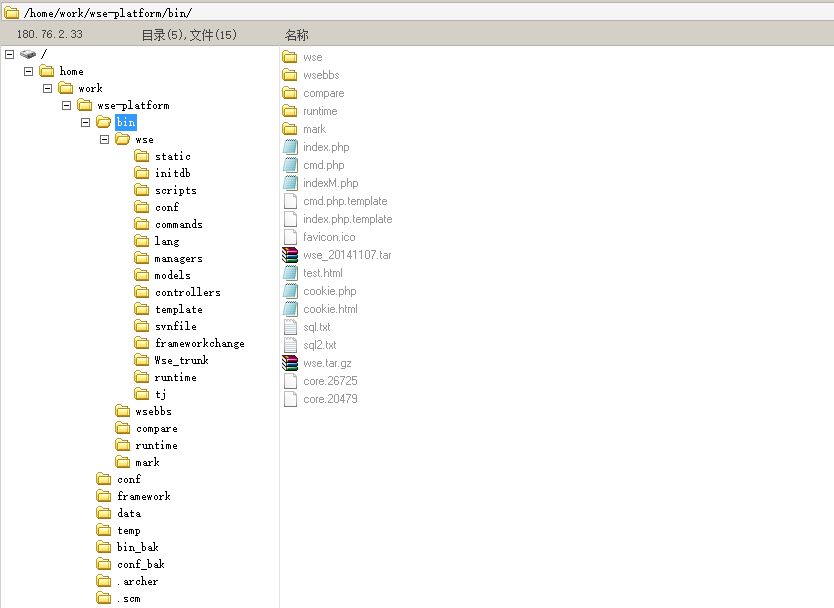Select the wsebbs folder in tree
Screen dimensions: 834x608
[154, 412]
